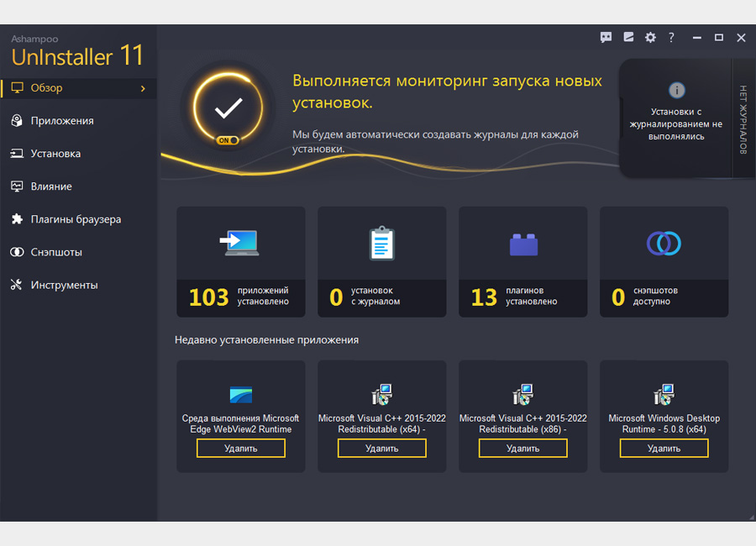The image size is (756, 546).
Task: Click the Инструменты wrench icon
Action: point(17,285)
